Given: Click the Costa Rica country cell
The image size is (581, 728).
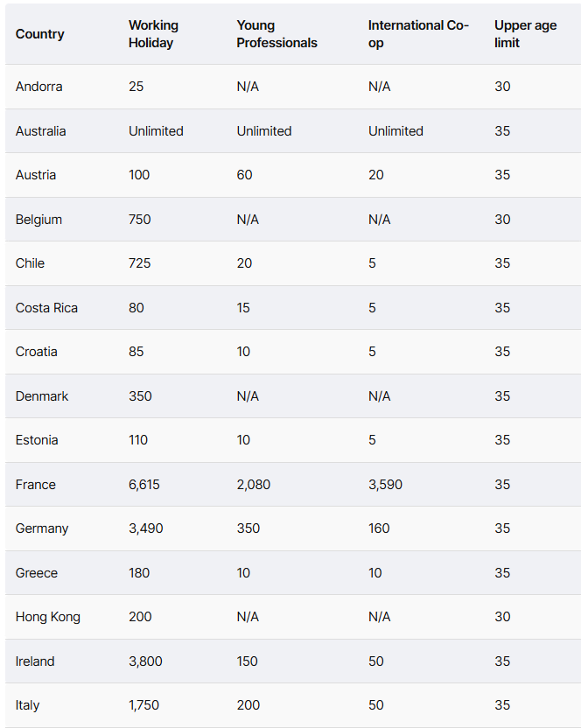Looking at the screenshot, I should point(46,308).
